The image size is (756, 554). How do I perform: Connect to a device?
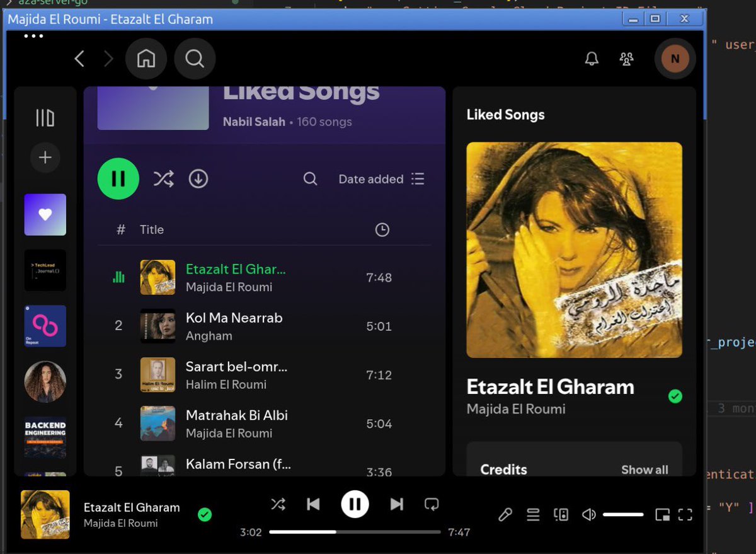click(561, 515)
